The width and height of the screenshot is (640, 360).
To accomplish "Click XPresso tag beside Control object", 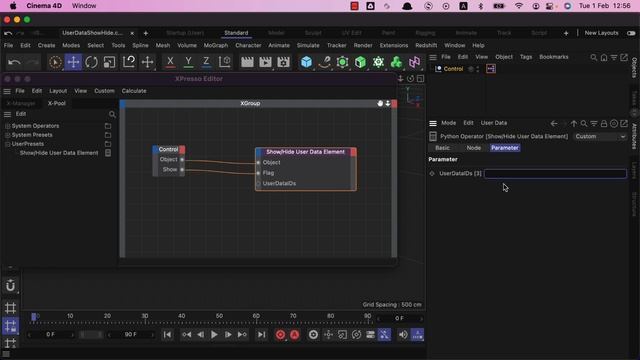I will (491, 69).
